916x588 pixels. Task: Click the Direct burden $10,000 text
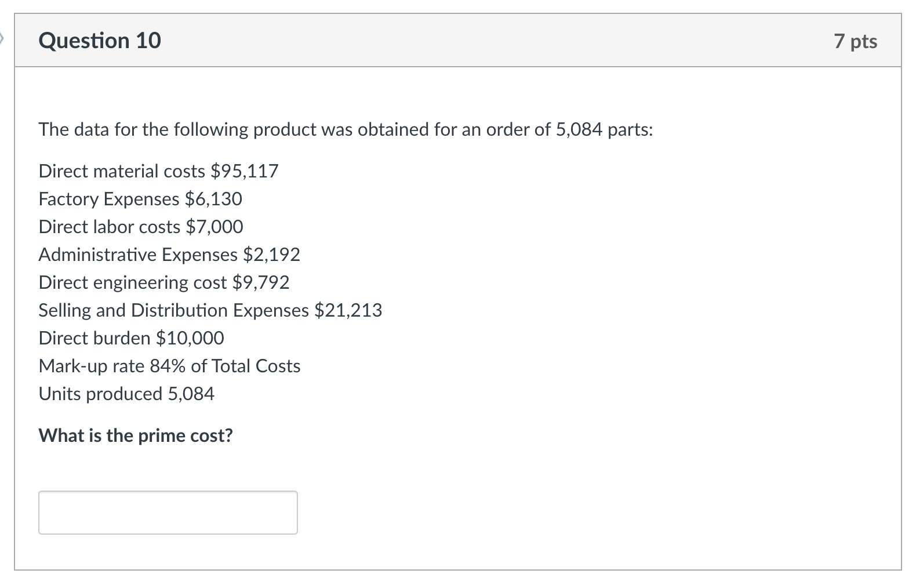(131, 338)
